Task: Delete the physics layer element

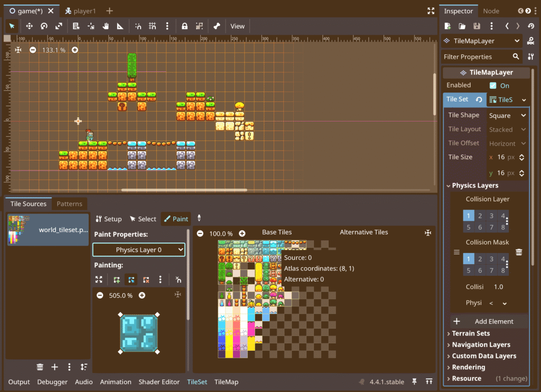Action: point(519,252)
